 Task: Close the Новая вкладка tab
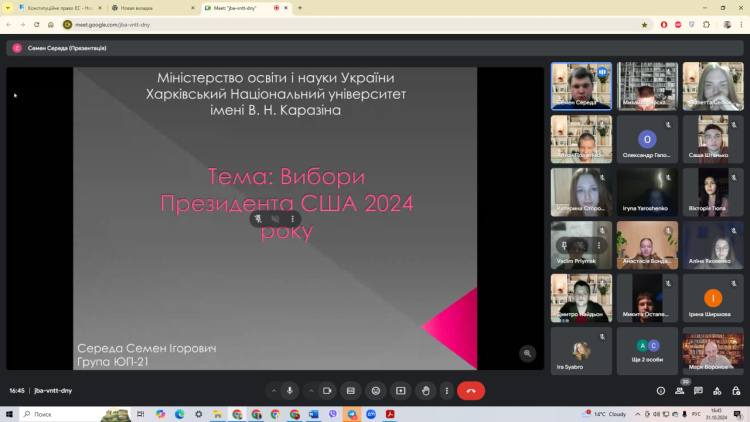tap(193, 8)
